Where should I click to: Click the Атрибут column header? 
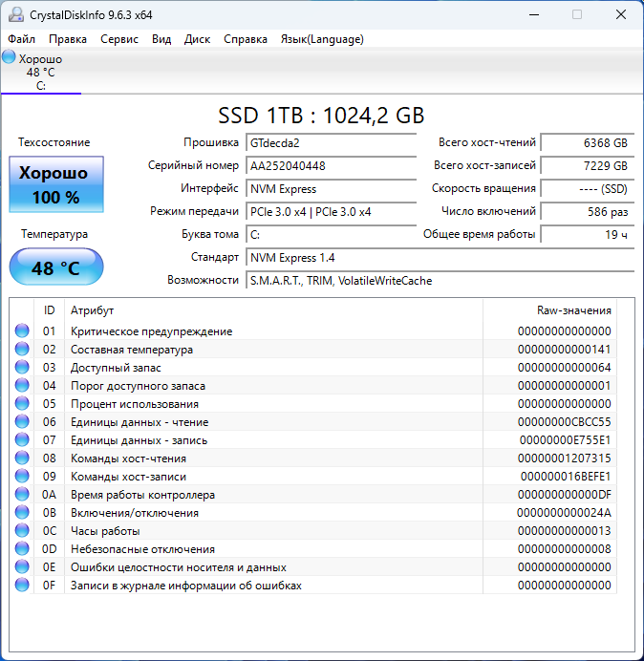(273, 310)
